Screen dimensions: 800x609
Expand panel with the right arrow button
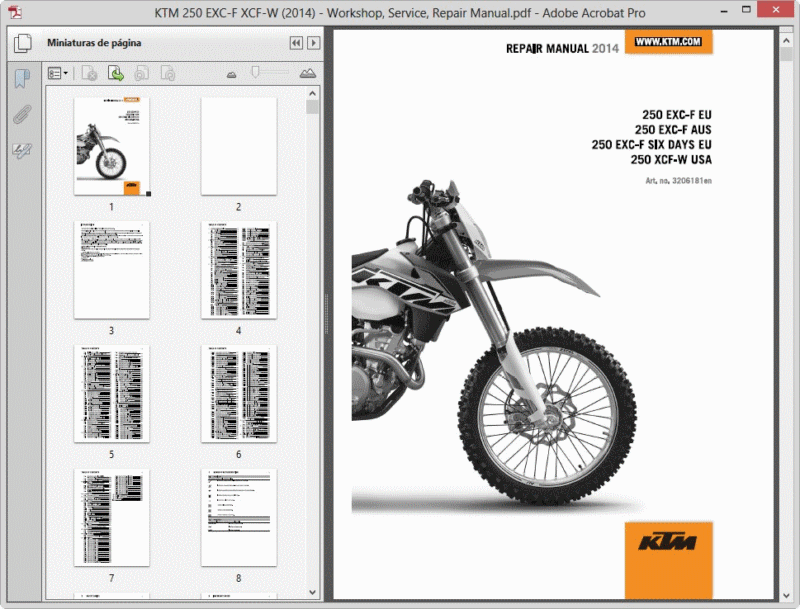pyautogui.click(x=314, y=43)
